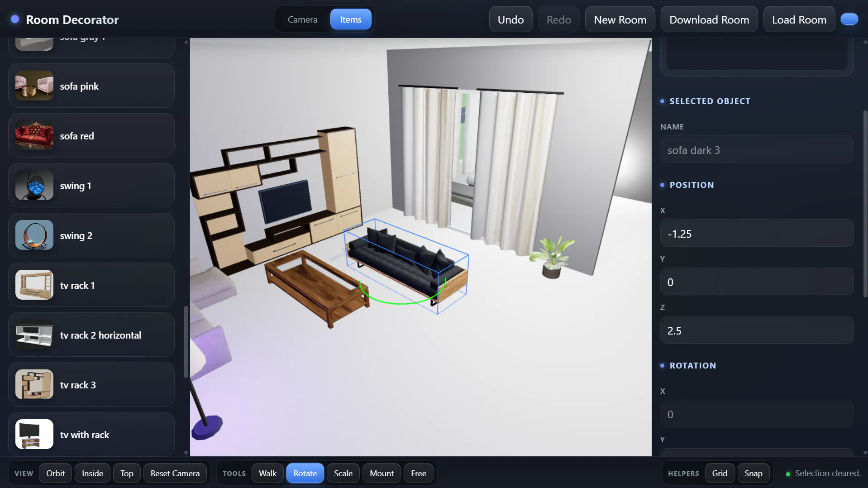The height and width of the screenshot is (488, 868).
Task: Switch to Inside view
Action: (x=92, y=473)
